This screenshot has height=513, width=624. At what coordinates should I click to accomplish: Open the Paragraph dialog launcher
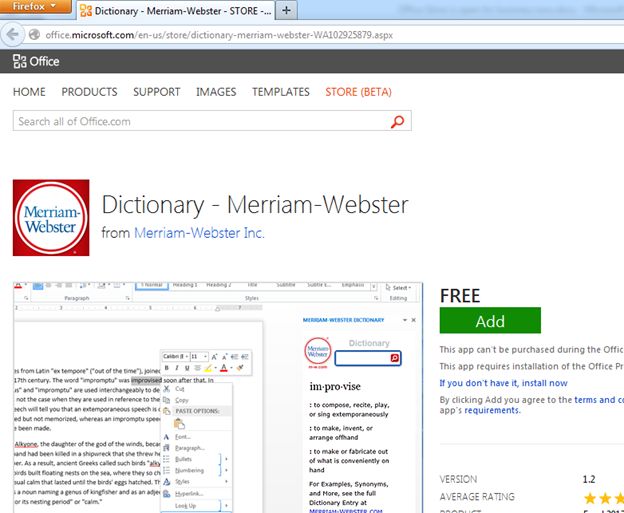pyautogui.click(x=128, y=298)
